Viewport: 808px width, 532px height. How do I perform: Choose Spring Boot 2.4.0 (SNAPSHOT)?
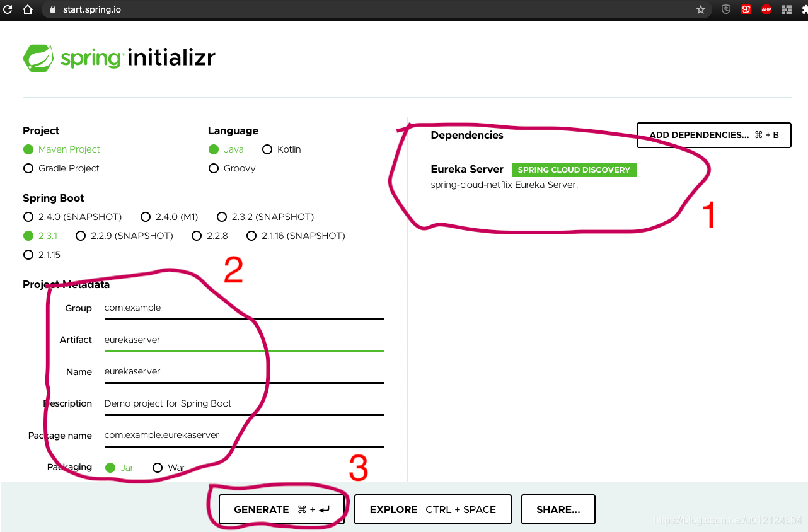click(72, 217)
